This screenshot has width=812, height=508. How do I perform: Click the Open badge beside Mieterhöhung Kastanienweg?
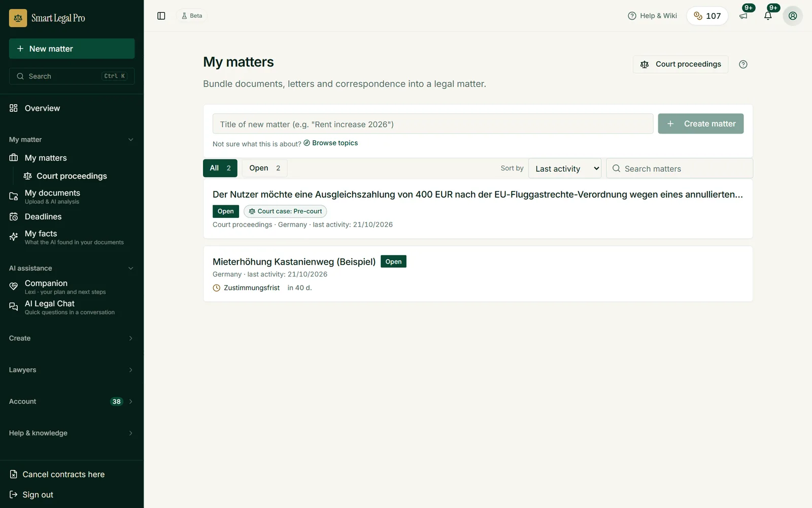[393, 262]
